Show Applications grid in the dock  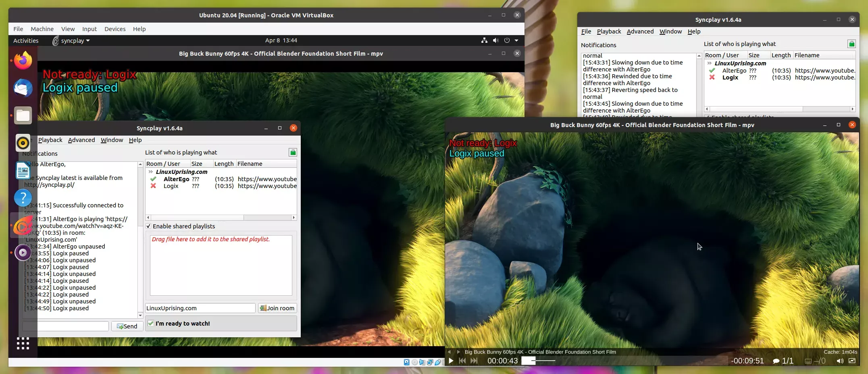point(23,343)
